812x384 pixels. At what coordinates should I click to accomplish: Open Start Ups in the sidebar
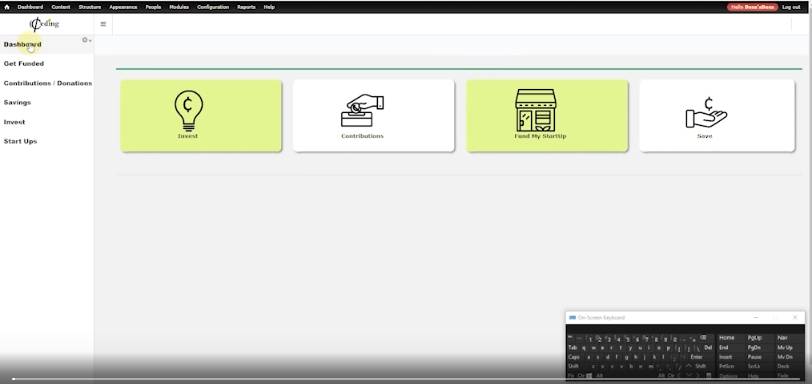click(20, 141)
